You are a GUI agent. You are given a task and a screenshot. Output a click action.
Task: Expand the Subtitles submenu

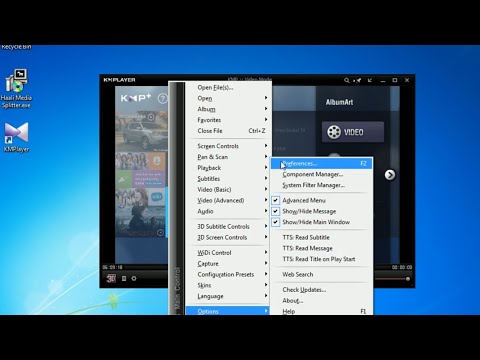229,179
